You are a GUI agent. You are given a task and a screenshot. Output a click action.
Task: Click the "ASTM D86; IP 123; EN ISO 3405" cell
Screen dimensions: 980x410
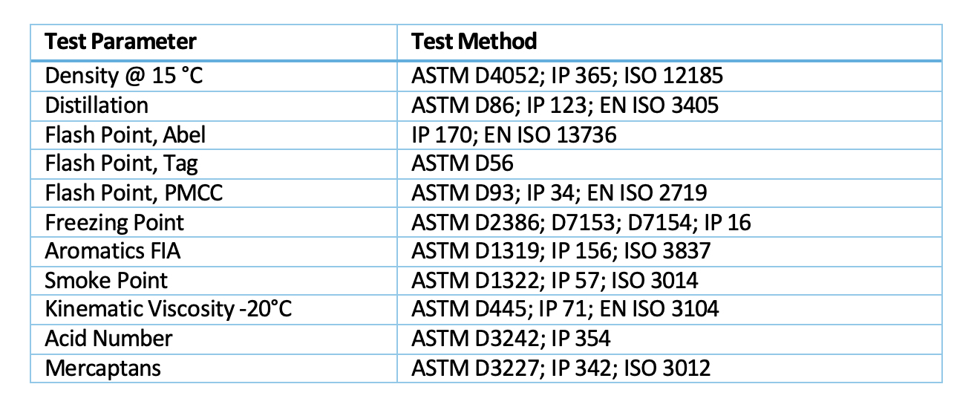565,105
